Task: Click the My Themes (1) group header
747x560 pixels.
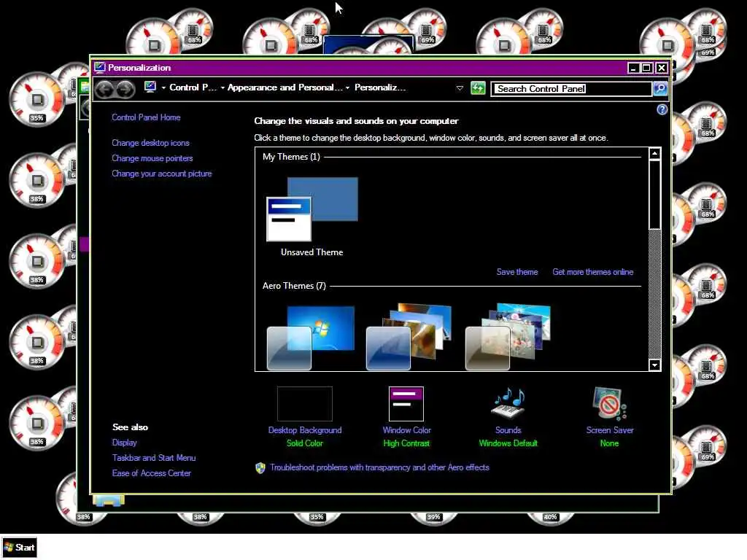Action: click(x=291, y=157)
